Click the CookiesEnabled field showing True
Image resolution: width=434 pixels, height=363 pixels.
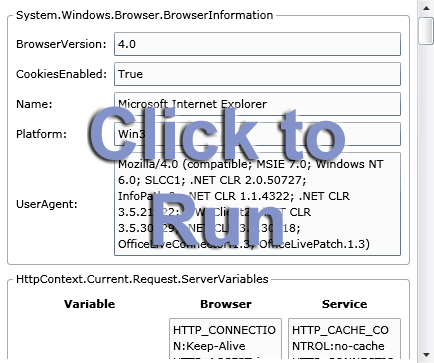(257, 74)
